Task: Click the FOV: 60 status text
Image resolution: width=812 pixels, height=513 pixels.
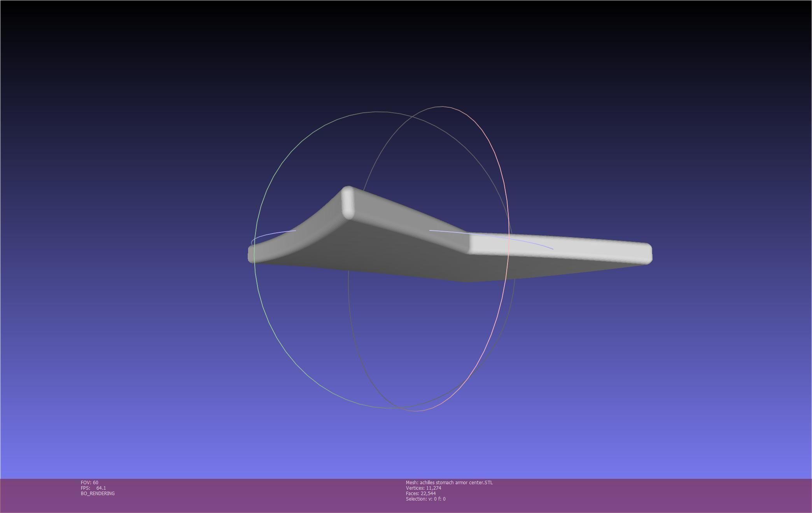Action: tap(89, 482)
